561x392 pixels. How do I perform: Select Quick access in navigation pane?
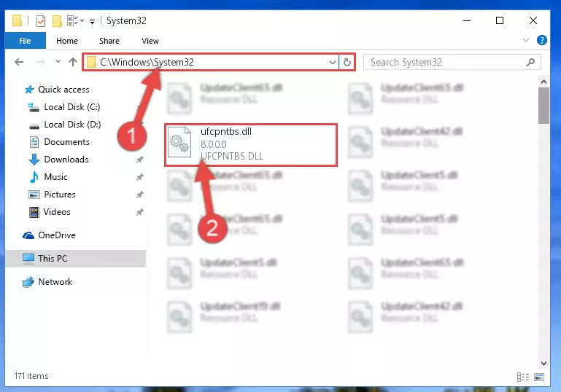tap(63, 90)
